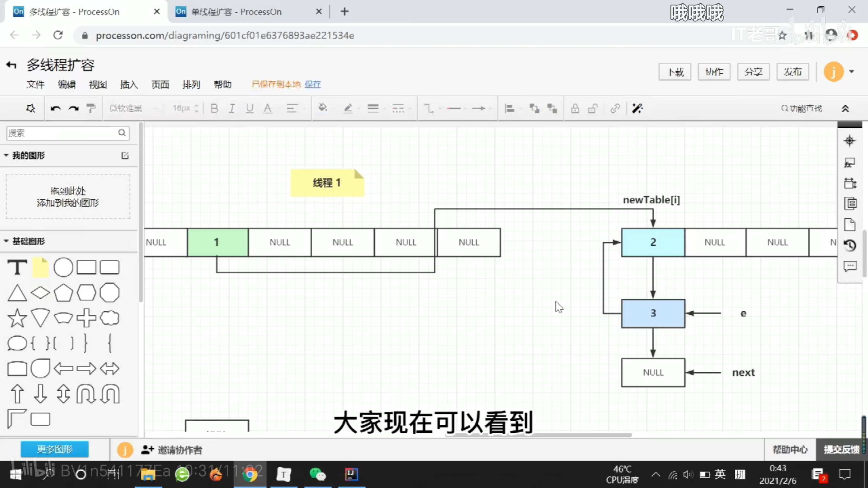The height and width of the screenshot is (488, 868).
Task: Click the lock shape icon
Action: point(575,108)
